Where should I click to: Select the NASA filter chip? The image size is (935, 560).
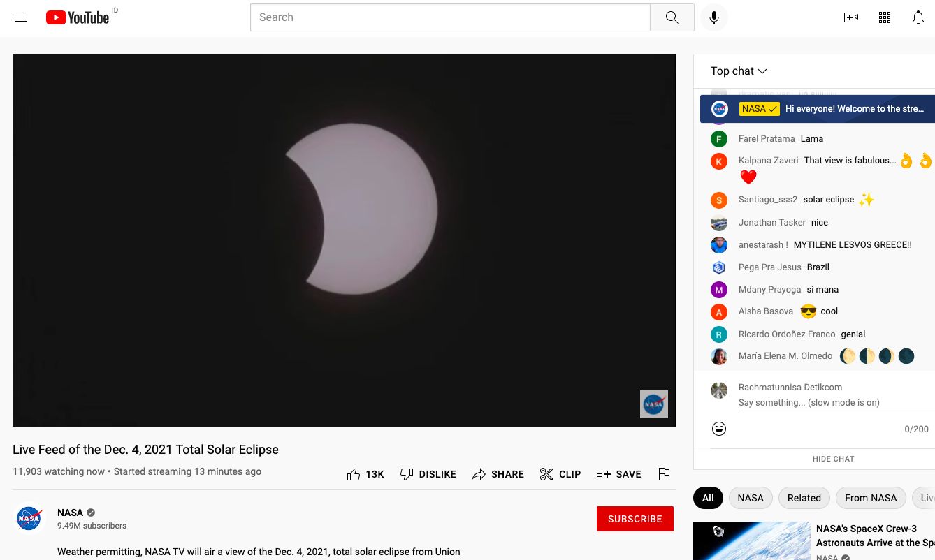click(751, 498)
